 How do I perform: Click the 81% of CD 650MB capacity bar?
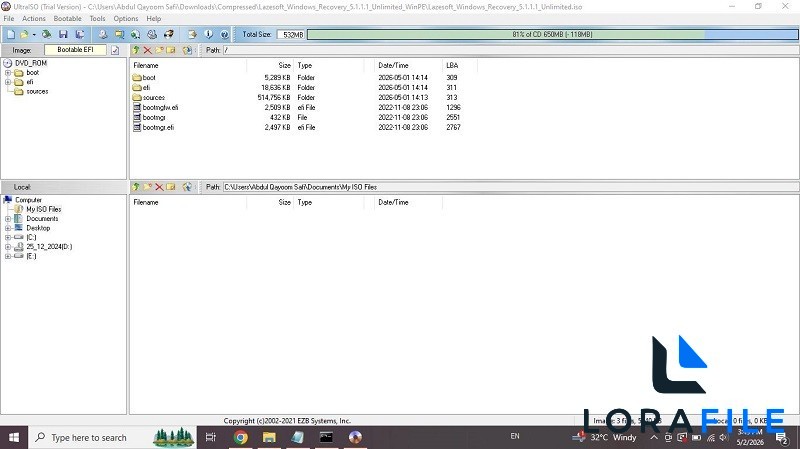[553, 34]
